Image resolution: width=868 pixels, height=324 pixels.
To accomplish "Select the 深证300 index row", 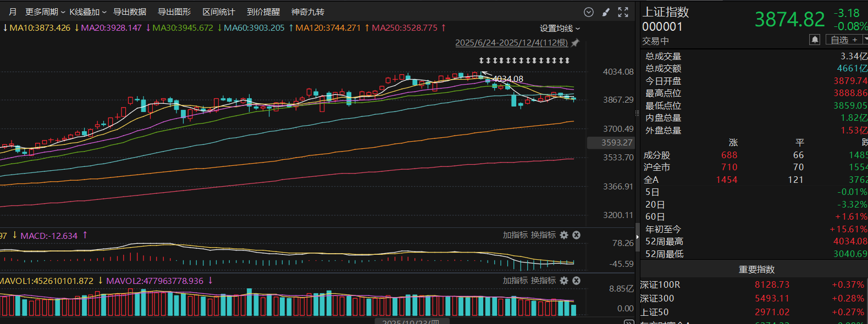I will 754,298.
